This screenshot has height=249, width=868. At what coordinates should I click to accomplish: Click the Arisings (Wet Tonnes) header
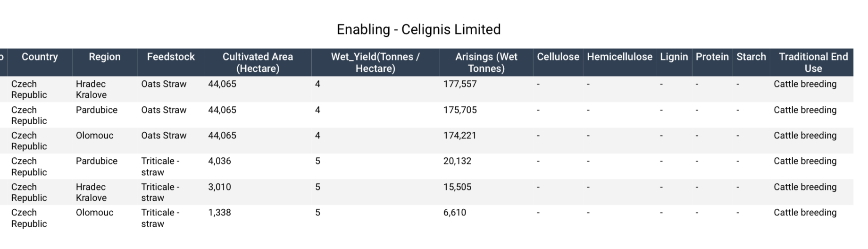click(486, 62)
